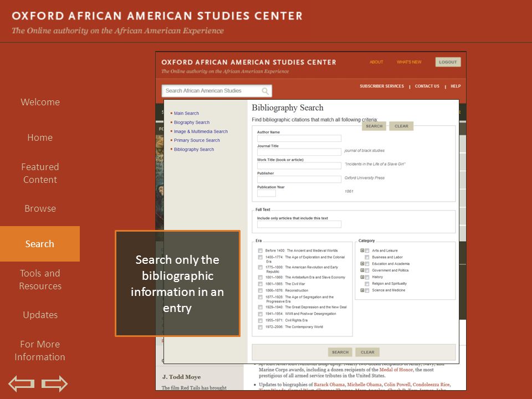Select the Search section tab
This screenshot has height=399, width=532.
40,244
